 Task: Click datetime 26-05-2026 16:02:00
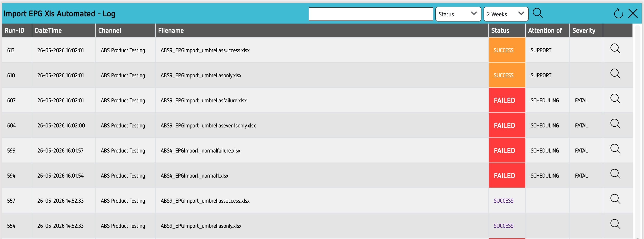click(x=61, y=125)
